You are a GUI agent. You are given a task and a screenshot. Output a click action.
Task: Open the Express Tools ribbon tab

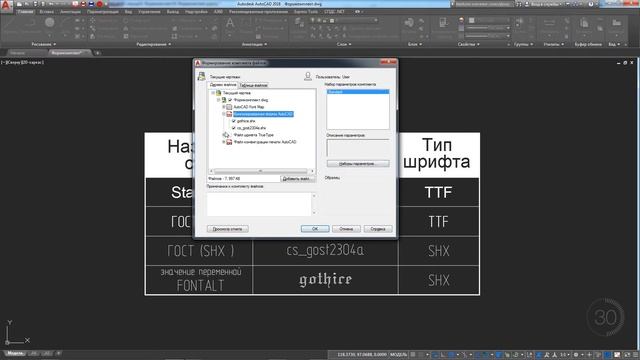click(306, 12)
